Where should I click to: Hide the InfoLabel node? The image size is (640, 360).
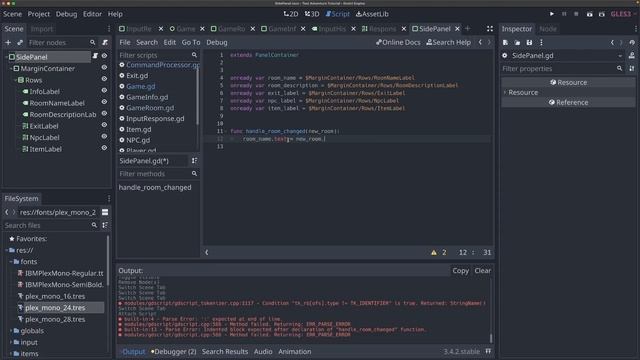pos(104,90)
